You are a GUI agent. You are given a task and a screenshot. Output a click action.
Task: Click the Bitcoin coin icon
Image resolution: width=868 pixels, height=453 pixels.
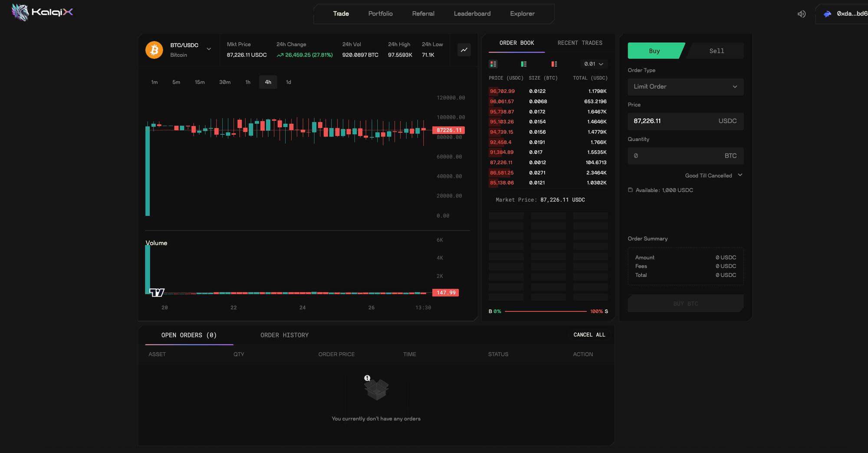click(154, 50)
